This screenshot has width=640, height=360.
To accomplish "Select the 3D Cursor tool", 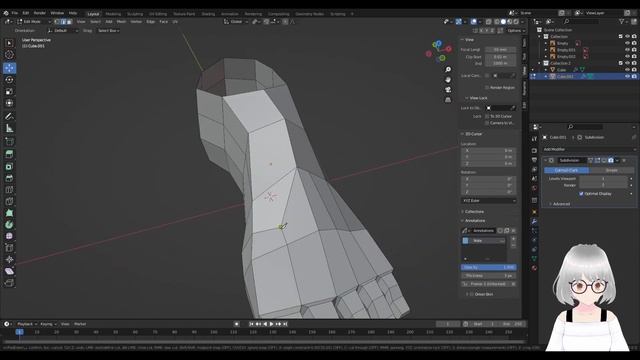I will coord(9,55).
